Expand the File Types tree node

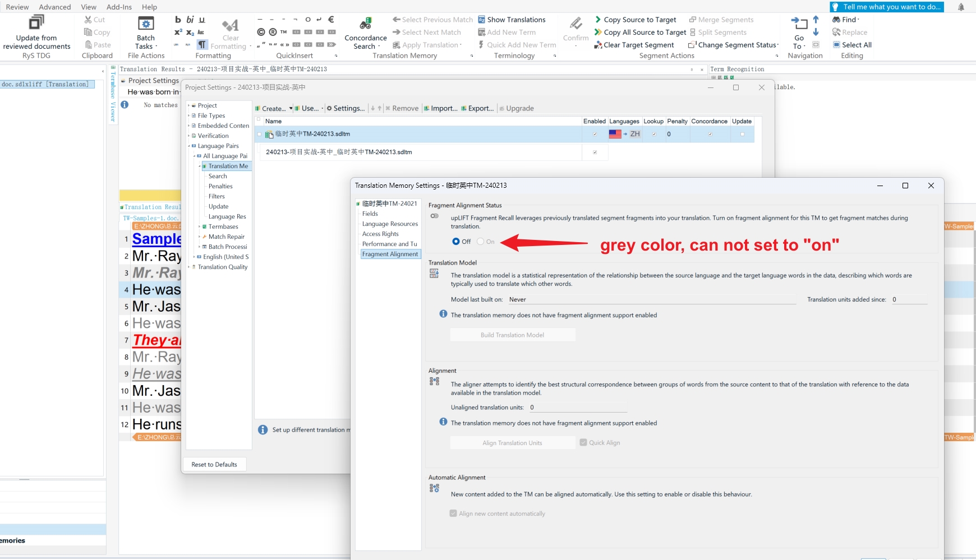pyautogui.click(x=188, y=115)
